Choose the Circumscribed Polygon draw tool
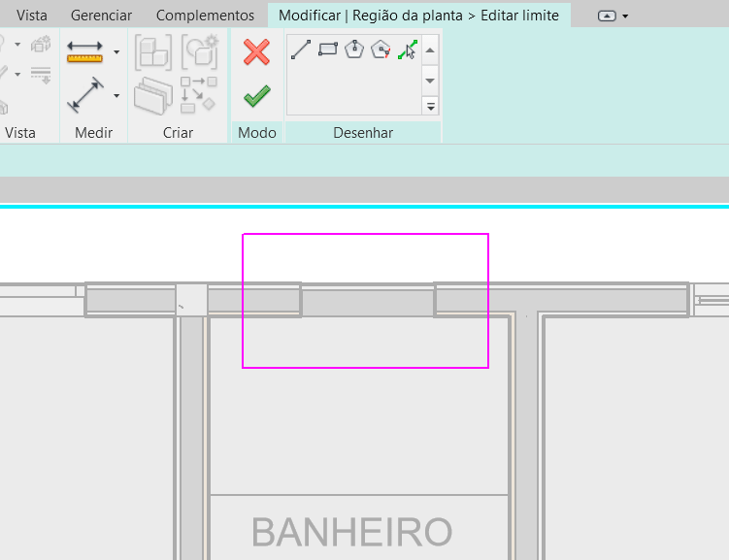The image size is (729, 560). 381,50
